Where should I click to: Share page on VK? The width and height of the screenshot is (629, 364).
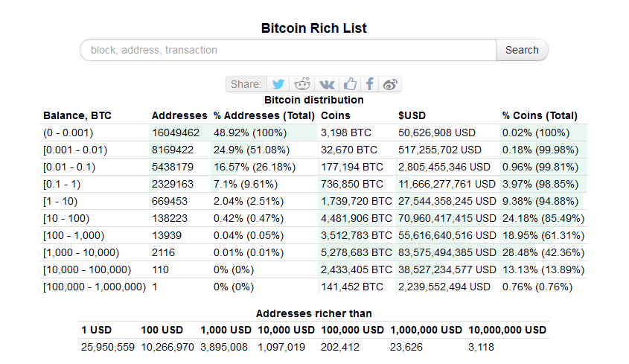(327, 84)
